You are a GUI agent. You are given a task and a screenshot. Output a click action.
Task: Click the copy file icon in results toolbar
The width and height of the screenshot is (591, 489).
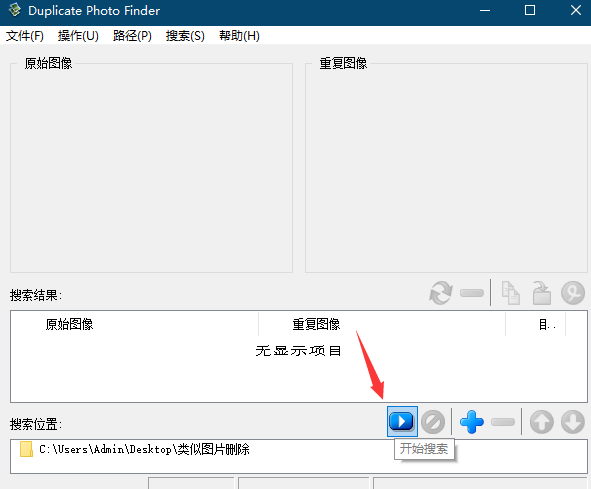pos(511,293)
